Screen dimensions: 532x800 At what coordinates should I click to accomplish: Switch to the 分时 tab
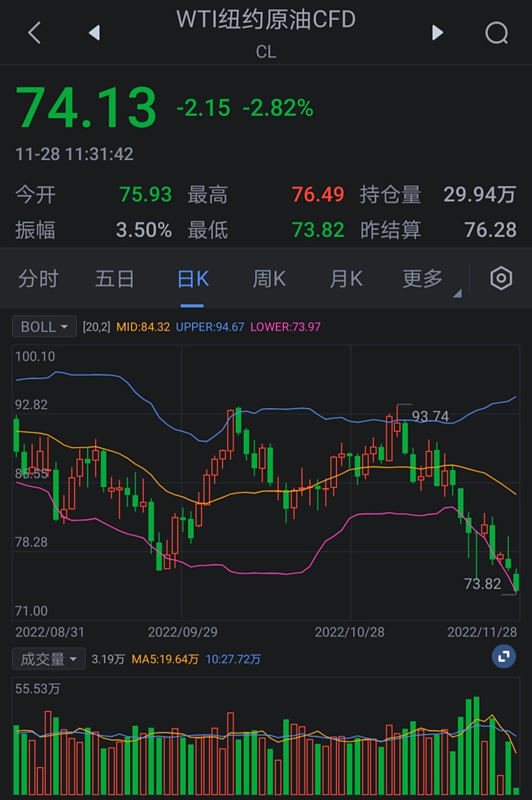(38, 279)
